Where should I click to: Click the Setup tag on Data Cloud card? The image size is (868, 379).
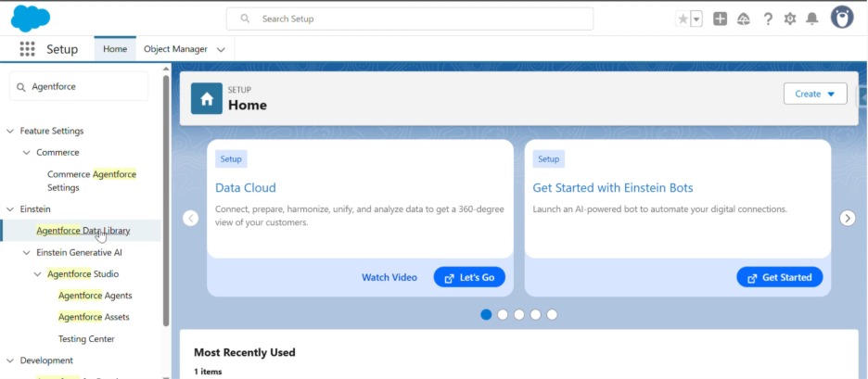coord(231,158)
